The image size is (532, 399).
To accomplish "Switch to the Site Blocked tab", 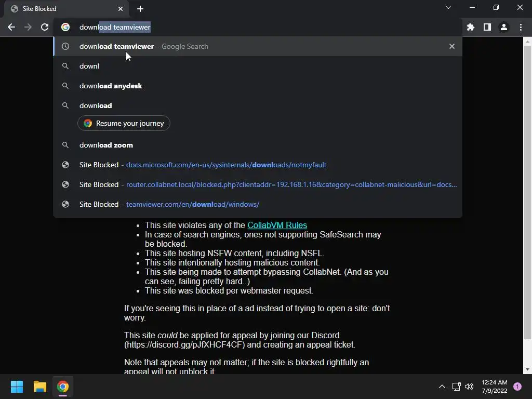I will [66, 9].
